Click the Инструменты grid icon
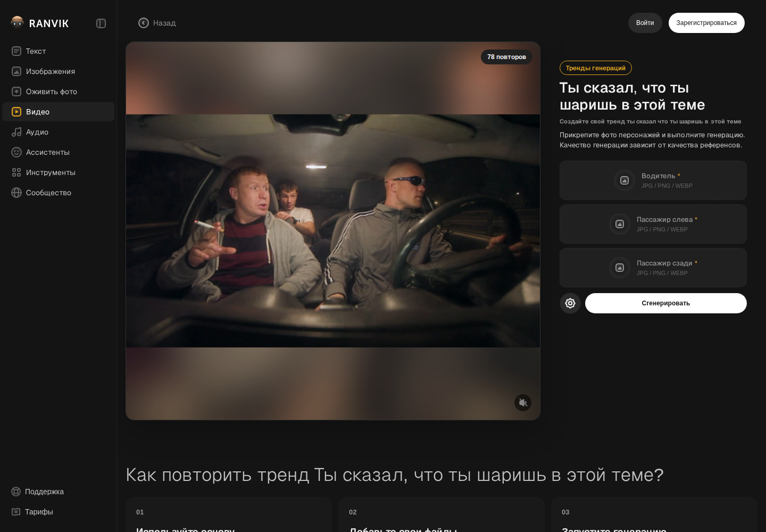This screenshot has width=766, height=532. 16,172
